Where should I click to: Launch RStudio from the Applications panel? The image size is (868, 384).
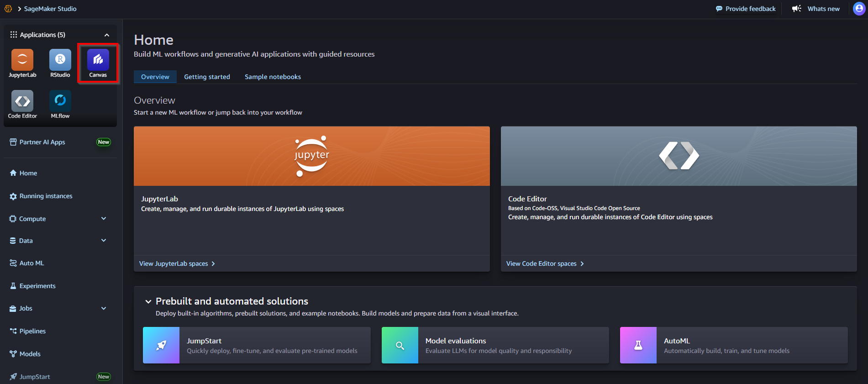click(60, 60)
